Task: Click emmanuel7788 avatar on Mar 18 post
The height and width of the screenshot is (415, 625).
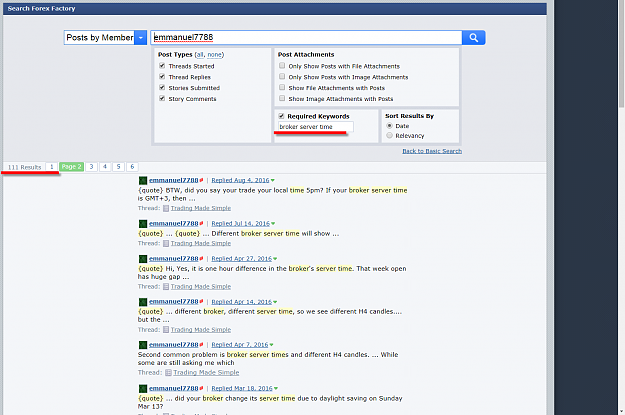Action: click(143, 388)
